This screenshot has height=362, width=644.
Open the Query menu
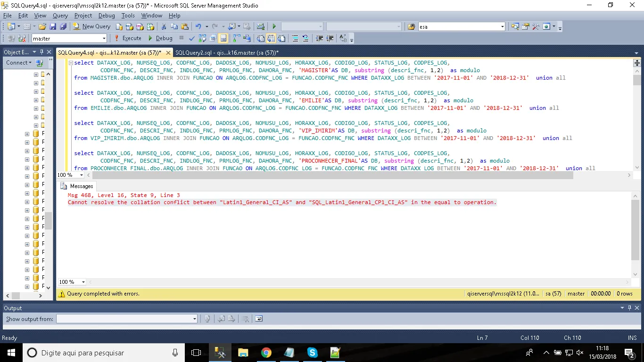coord(60,16)
